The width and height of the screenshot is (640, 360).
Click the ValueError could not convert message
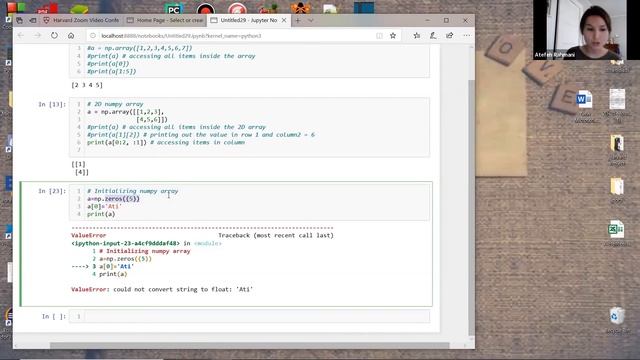pos(162,289)
